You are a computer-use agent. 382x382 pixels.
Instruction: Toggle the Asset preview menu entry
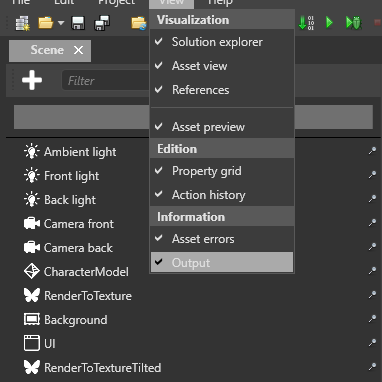tap(222, 127)
